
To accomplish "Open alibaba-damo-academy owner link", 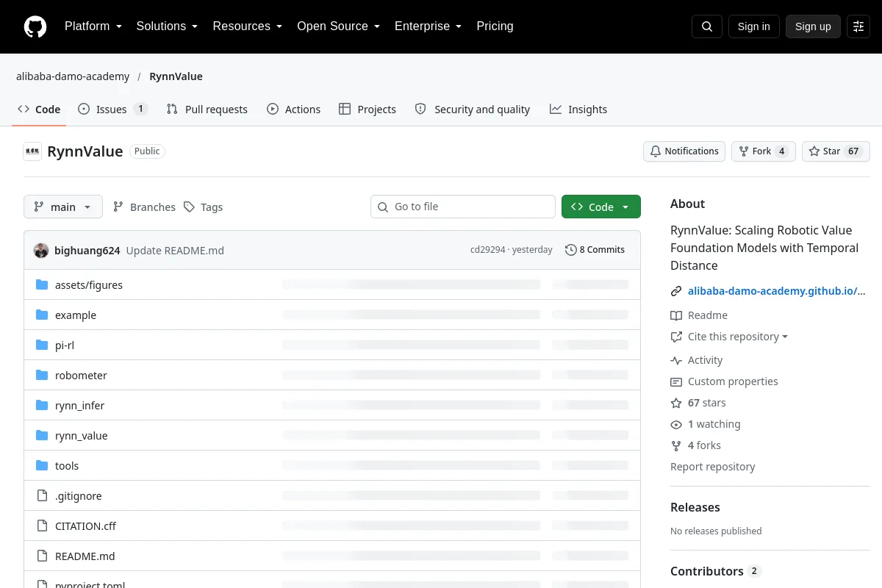I will 73,76.
